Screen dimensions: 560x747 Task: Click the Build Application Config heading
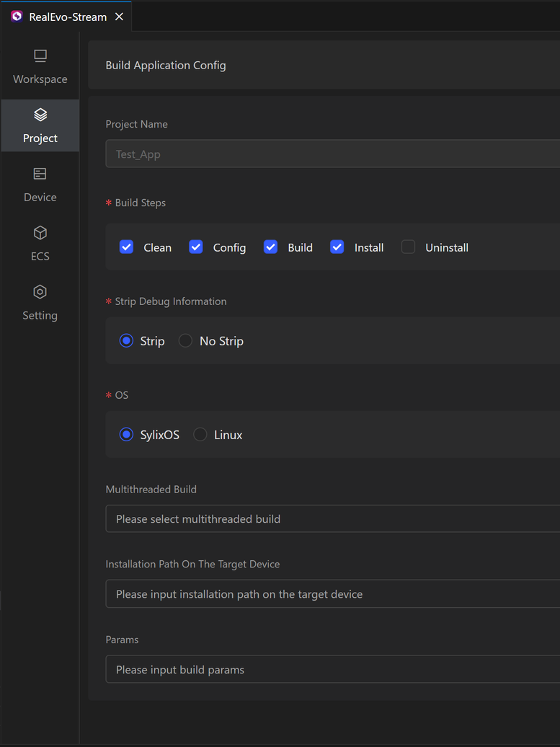(166, 66)
